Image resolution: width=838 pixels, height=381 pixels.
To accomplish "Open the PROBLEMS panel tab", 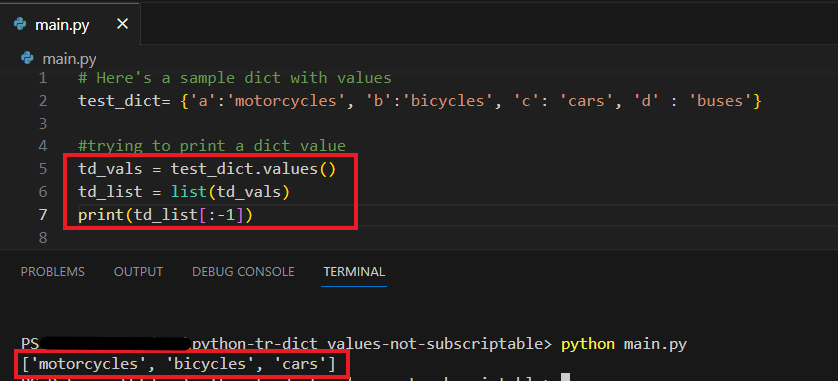I will [52, 271].
